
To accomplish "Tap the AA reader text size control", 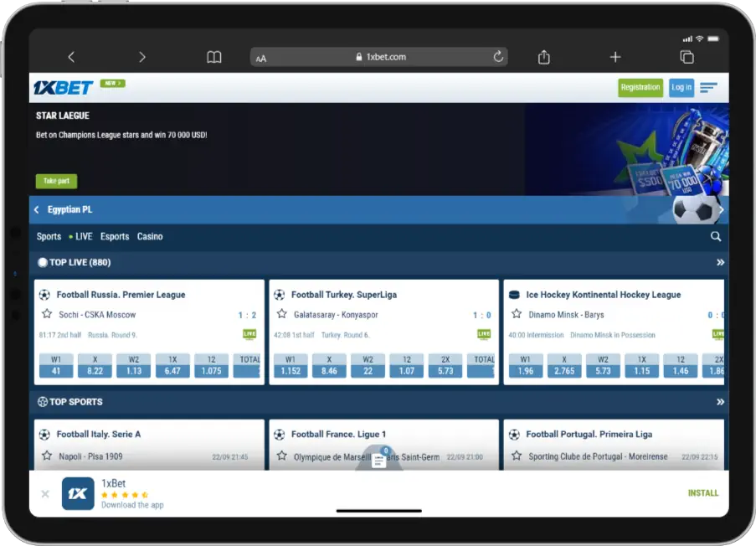I will pos(261,59).
